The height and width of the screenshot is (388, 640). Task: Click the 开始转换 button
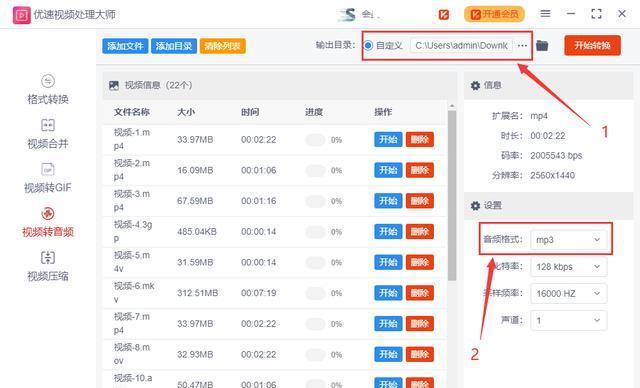592,45
